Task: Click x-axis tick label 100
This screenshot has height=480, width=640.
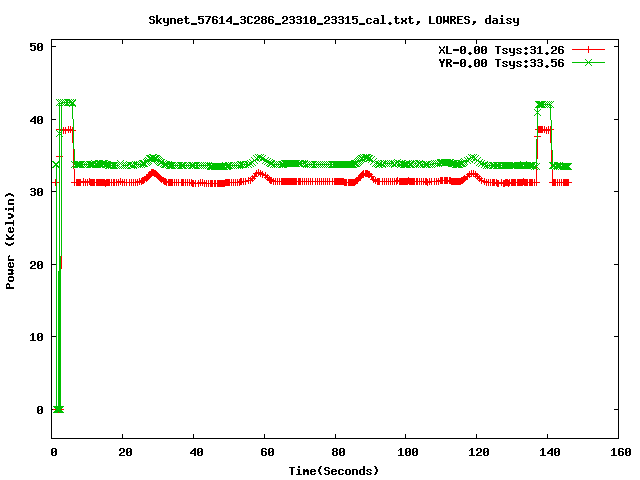Action: pos(408,452)
